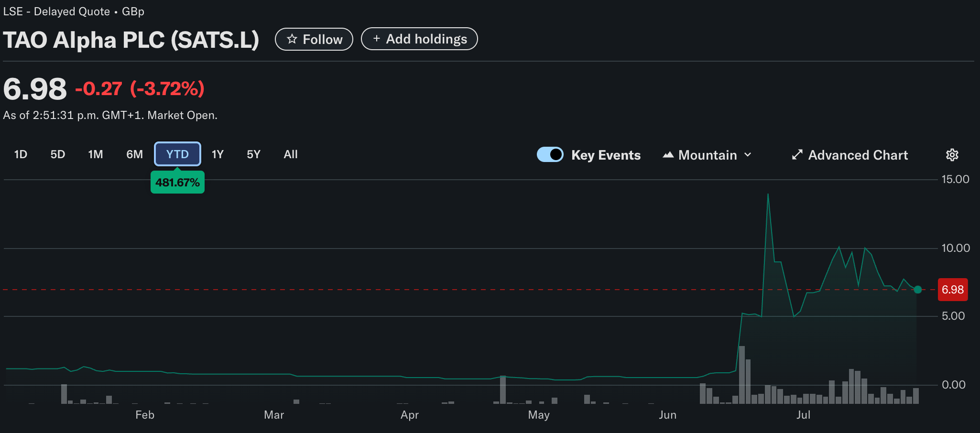Select the 5D time range

pyautogui.click(x=57, y=154)
